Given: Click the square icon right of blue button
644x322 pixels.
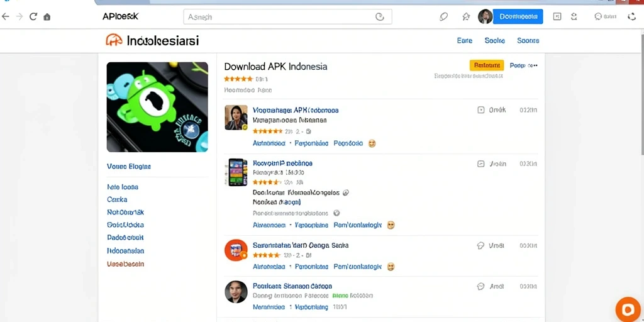Looking at the screenshot, I should coord(557,16).
